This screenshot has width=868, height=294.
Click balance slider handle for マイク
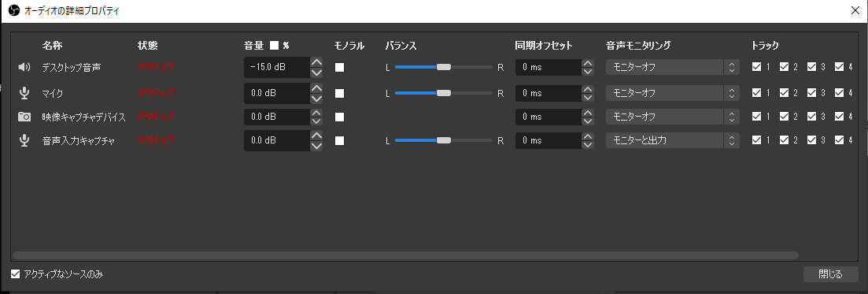(x=443, y=93)
